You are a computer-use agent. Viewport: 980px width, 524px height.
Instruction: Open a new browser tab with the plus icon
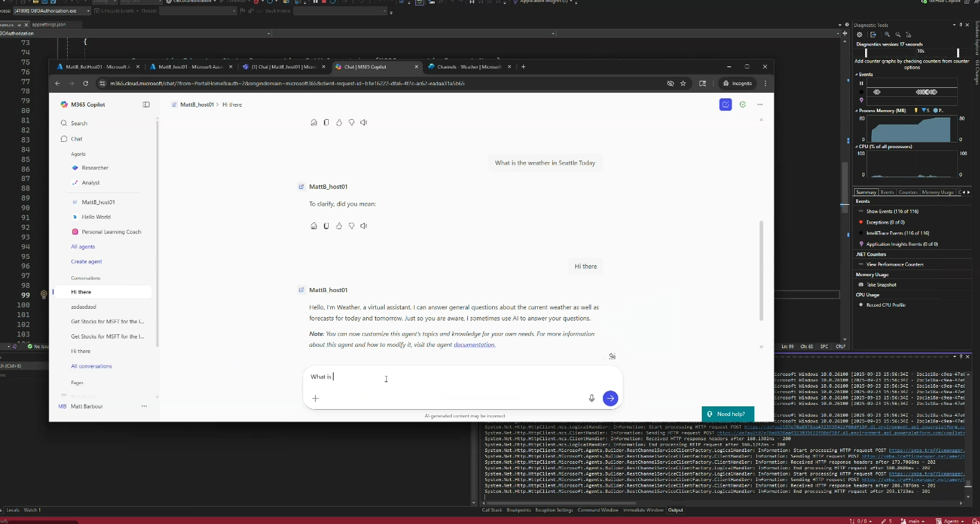point(523,66)
